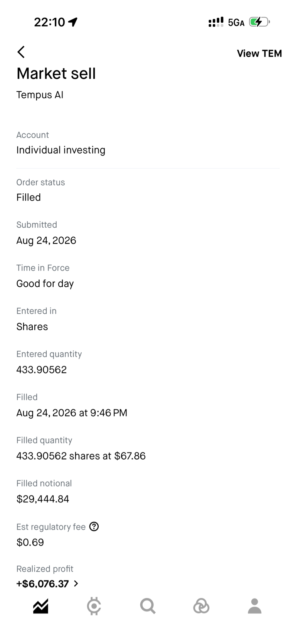
Task: Tap the Market sell heading
Action: pos(56,73)
